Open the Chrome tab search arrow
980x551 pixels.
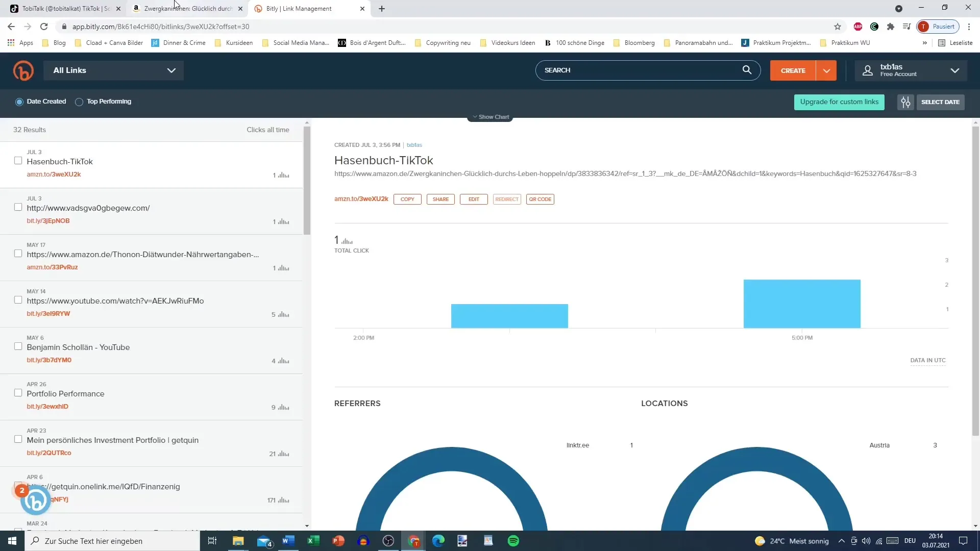tap(899, 9)
